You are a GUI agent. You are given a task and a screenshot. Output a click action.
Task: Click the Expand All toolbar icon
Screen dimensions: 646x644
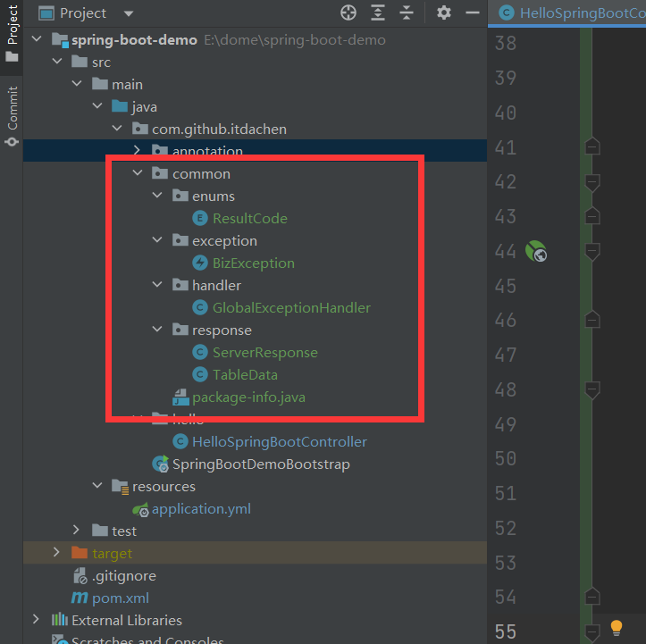click(378, 13)
